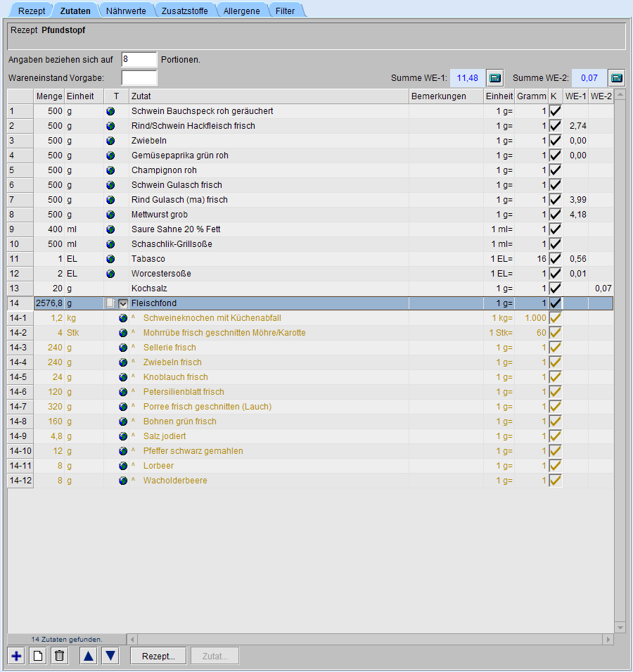This screenshot has height=672, width=633.
Task: Switch to the Nährwerte tab
Action: 126,11
